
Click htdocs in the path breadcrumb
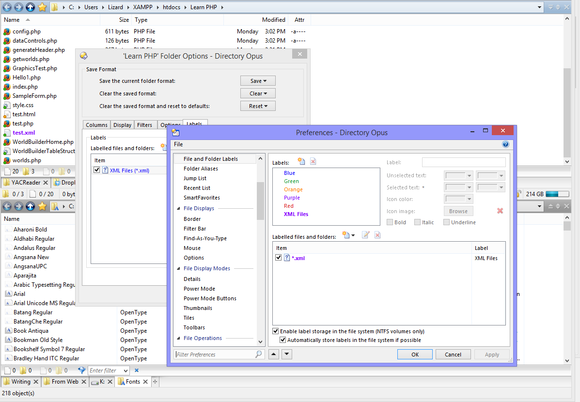171,7
